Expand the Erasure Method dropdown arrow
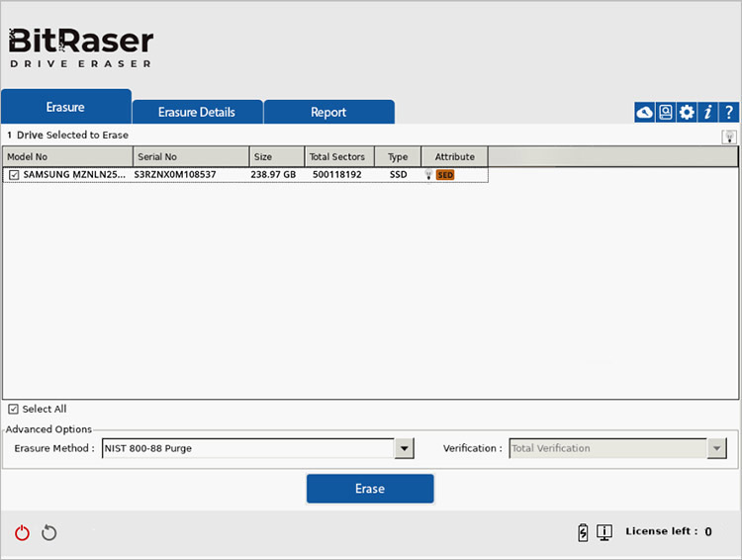This screenshot has height=560, width=742. click(404, 448)
